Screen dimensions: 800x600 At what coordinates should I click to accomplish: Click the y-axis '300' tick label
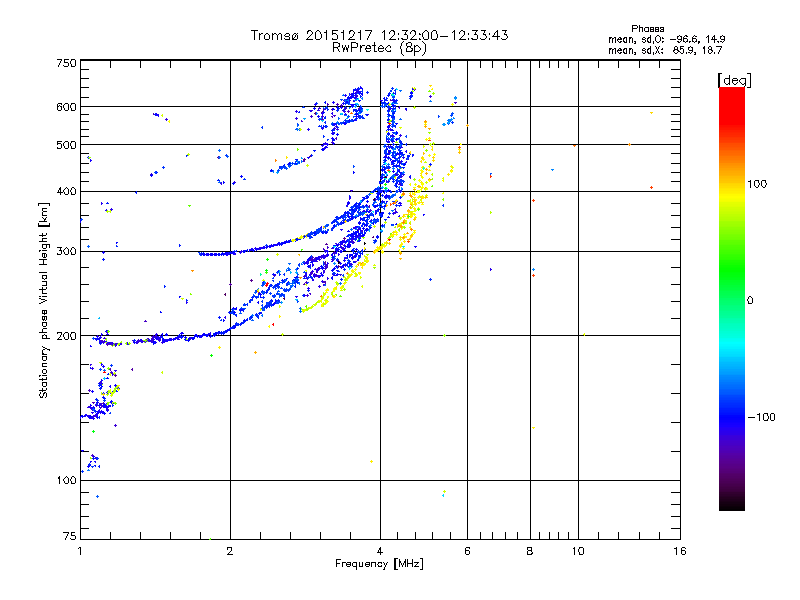pyautogui.click(x=66, y=251)
